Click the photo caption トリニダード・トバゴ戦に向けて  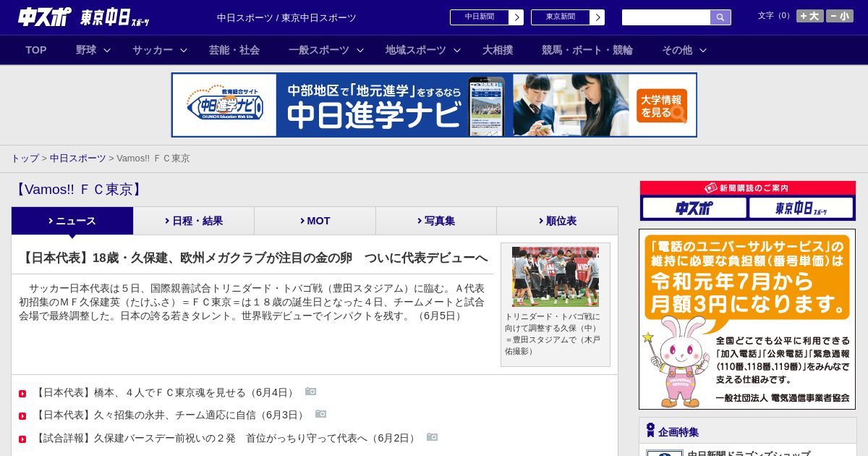(x=553, y=334)
